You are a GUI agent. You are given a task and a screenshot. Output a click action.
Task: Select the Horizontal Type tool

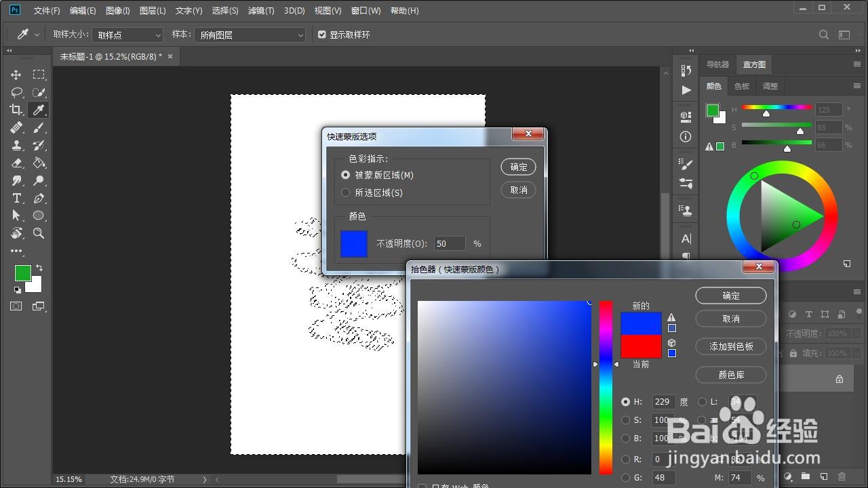(17, 198)
